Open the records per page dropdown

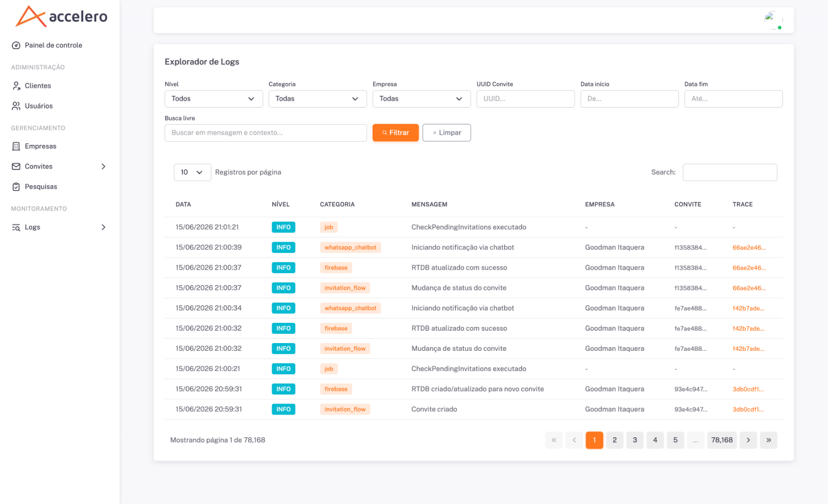tap(193, 172)
